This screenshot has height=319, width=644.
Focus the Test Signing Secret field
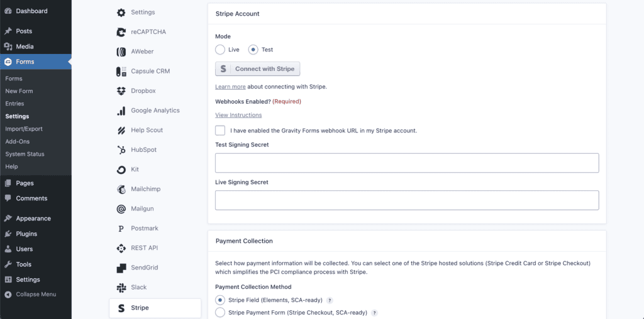point(407,163)
